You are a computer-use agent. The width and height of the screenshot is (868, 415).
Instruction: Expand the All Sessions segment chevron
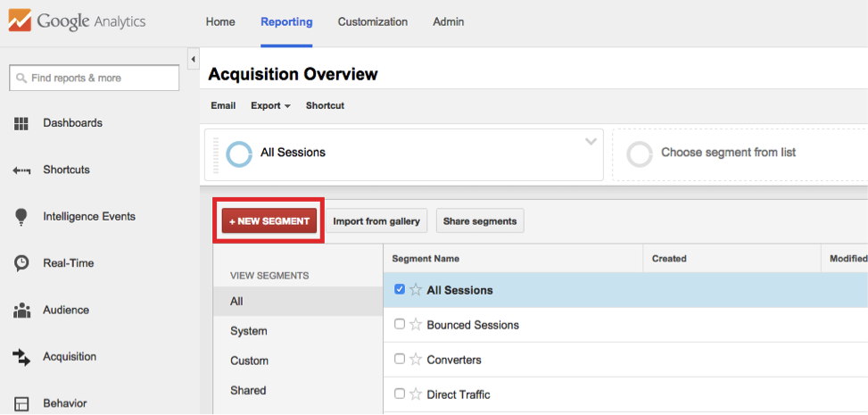click(591, 141)
